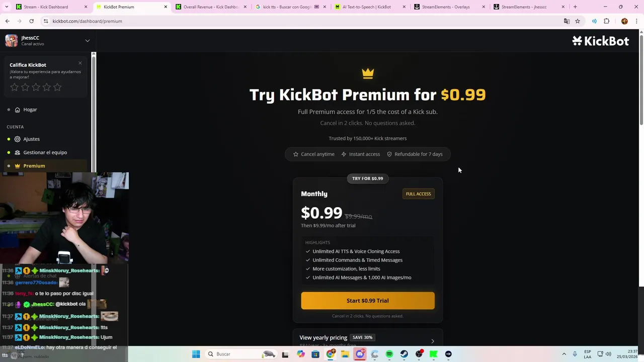Dismiss the Califica KickBot card
The width and height of the screenshot is (644, 362).
click(x=80, y=63)
